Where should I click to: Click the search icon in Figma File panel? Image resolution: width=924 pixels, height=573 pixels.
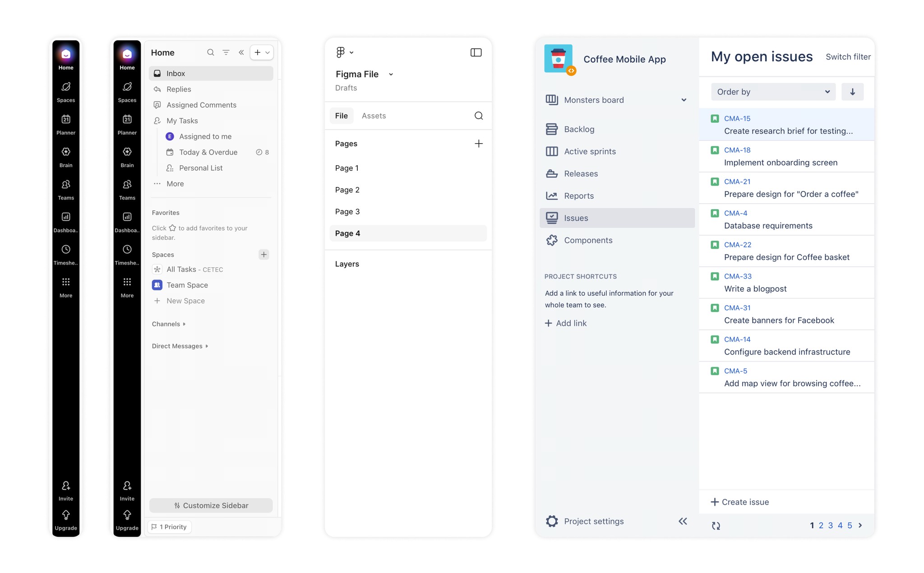click(x=479, y=116)
